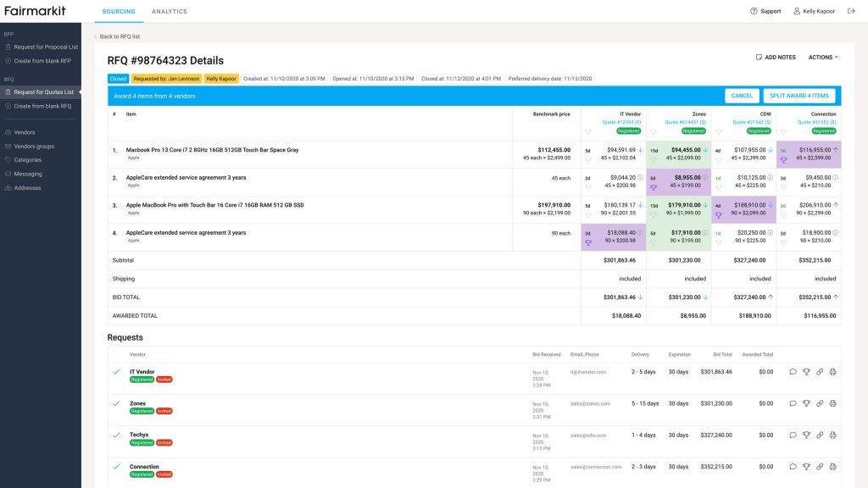Viewport: 868px width, 488px height.
Task: Switch to the Analytics tab
Action: (170, 12)
